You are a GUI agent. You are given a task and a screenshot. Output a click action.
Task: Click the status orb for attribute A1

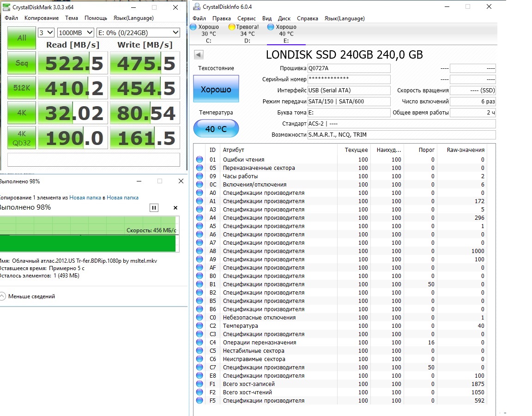pyautogui.click(x=199, y=201)
